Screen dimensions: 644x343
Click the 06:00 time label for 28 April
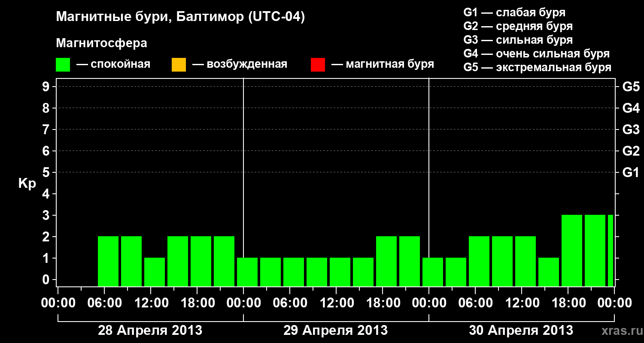[104, 303]
